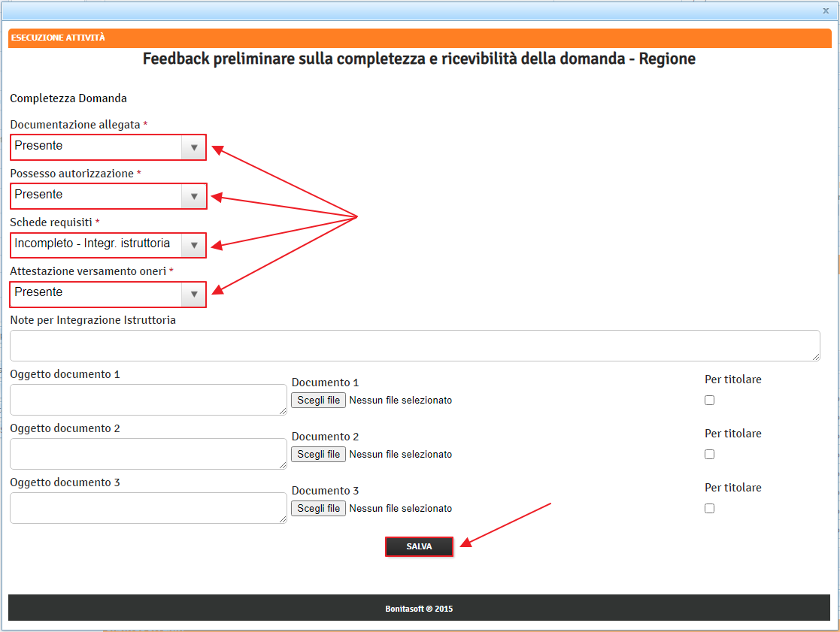The height and width of the screenshot is (632, 840).
Task: Check Per titolare for Documento 3
Action: pyautogui.click(x=709, y=509)
